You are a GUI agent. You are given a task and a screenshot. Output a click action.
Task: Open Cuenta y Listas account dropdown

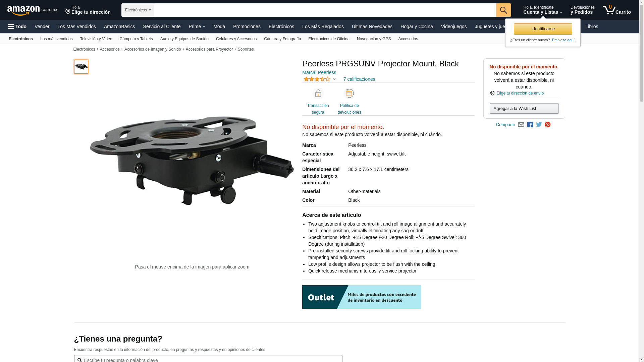pos(543,10)
